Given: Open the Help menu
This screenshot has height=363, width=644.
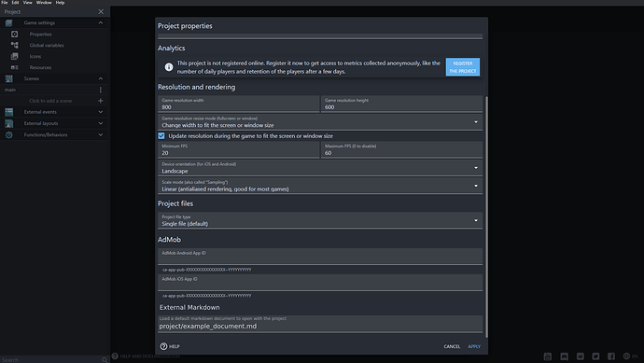Looking at the screenshot, I should click(x=60, y=3).
